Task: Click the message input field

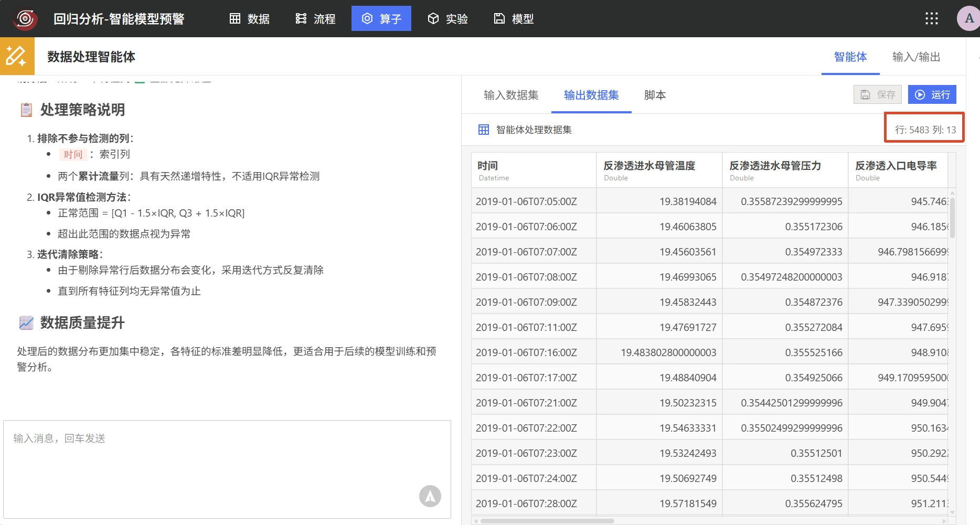Action: point(227,469)
